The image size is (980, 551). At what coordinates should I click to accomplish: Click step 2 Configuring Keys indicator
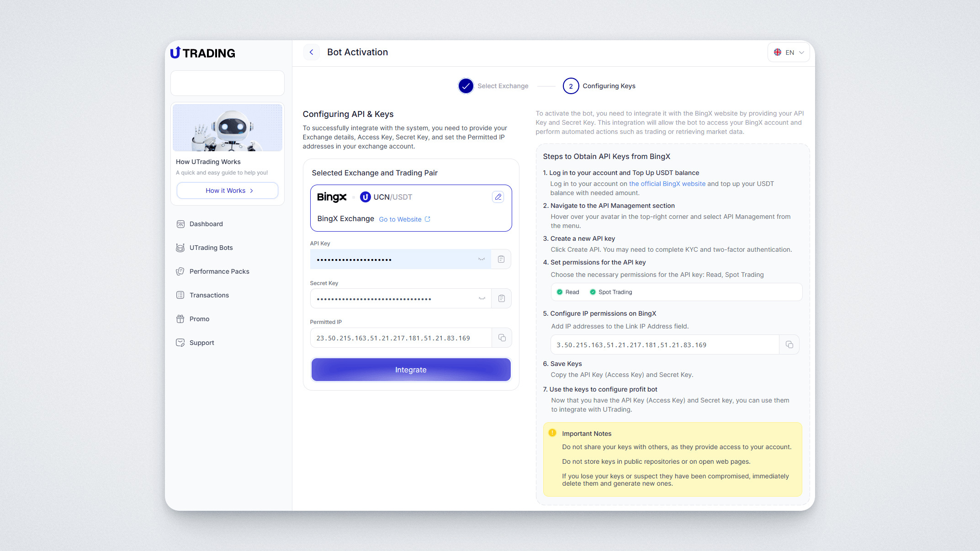[571, 86]
